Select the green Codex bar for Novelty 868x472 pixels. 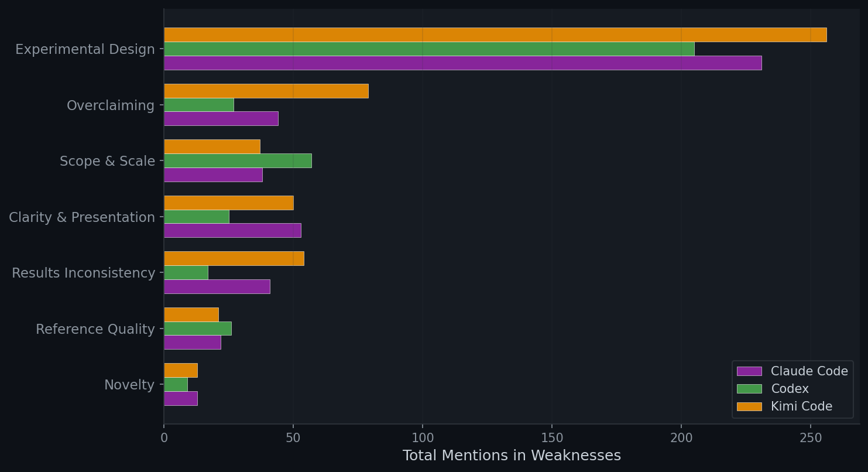tap(176, 384)
